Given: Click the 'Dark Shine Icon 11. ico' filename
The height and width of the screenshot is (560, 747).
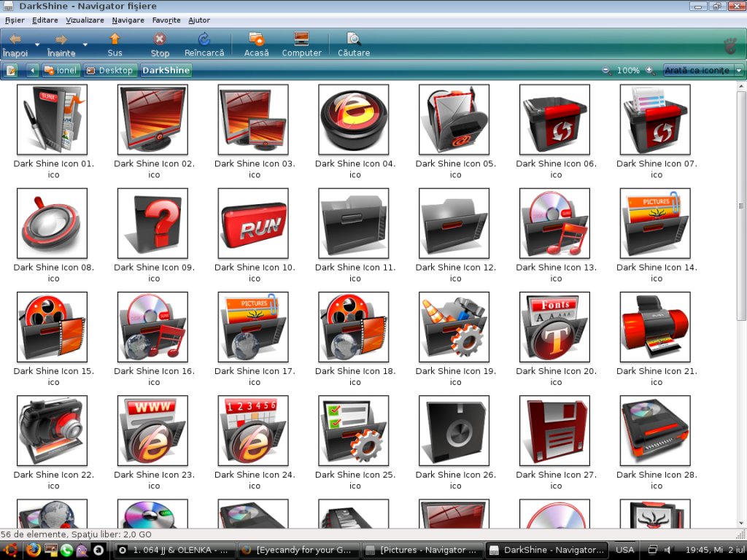Looking at the screenshot, I should point(355,273).
